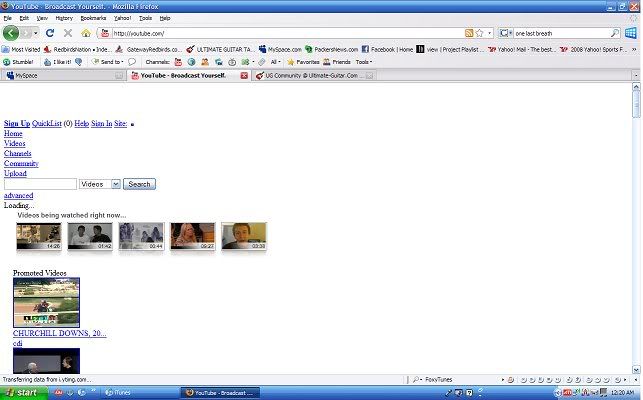Open the YouTube video channel icon
This screenshot has height=400, width=643.
click(178, 62)
